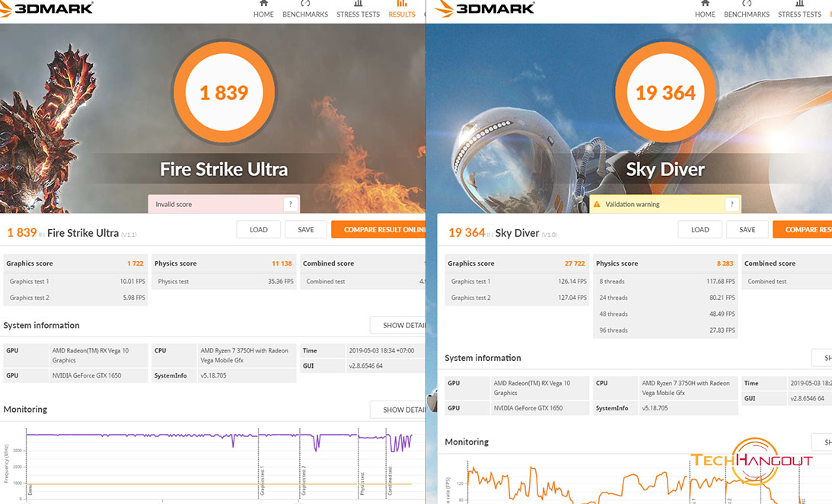This screenshot has width=832, height=504.
Task: Select Graphics test 2 row showing 127.04 FPS
Action: tap(516, 298)
